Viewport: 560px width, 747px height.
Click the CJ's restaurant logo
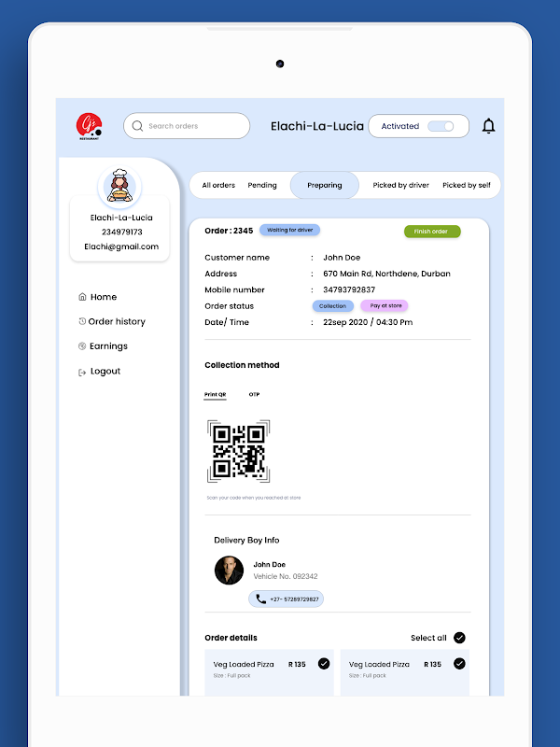89,126
